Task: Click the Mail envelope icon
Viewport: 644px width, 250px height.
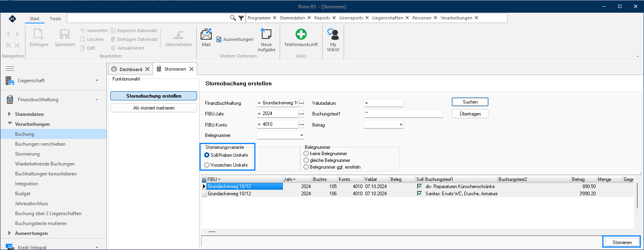Action: click(206, 34)
